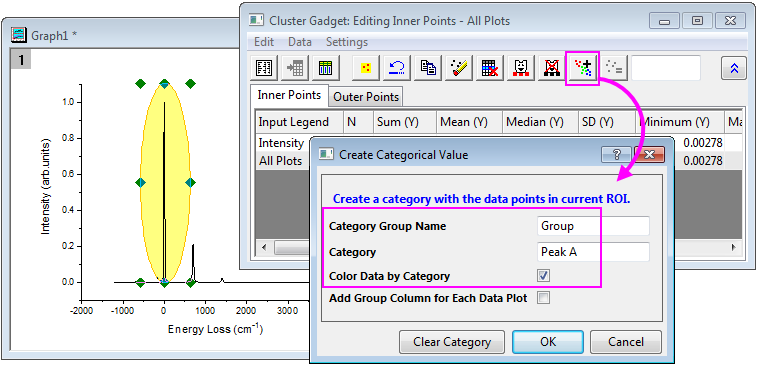Viewport: 758px width, 365px height.
Task: Click the green-columns worksheet toolbar icon
Action: 325,69
